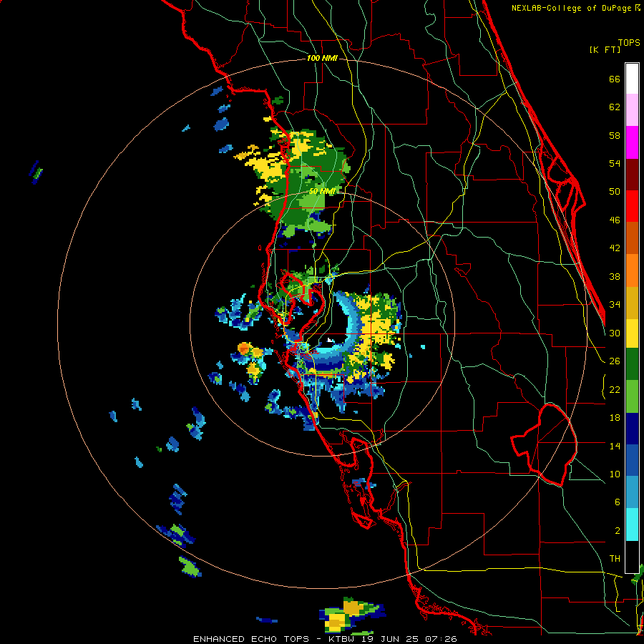Pick the light pink legend swatch
The height and width of the screenshot is (644, 644).
632,109
